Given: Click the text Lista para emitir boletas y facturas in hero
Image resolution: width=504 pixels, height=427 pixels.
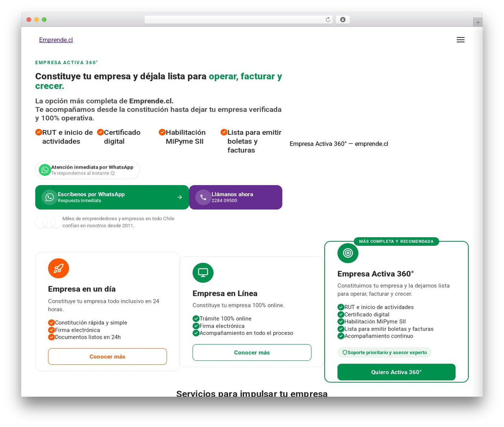Looking at the screenshot, I should pos(254,141).
